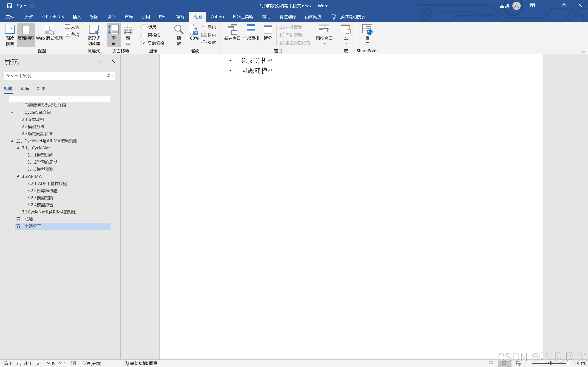Open the Immersive Reader (沉浸式阅读器)
588x367 pixels.
(x=94, y=35)
